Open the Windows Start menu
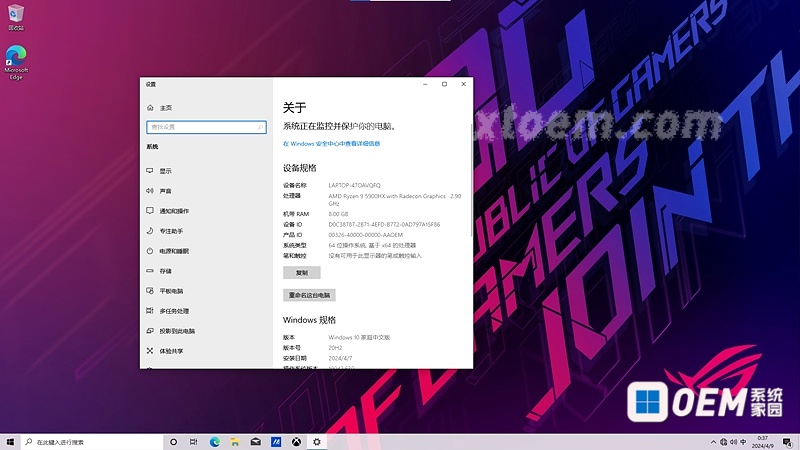The height and width of the screenshot is (450, 800). [10, 442]
